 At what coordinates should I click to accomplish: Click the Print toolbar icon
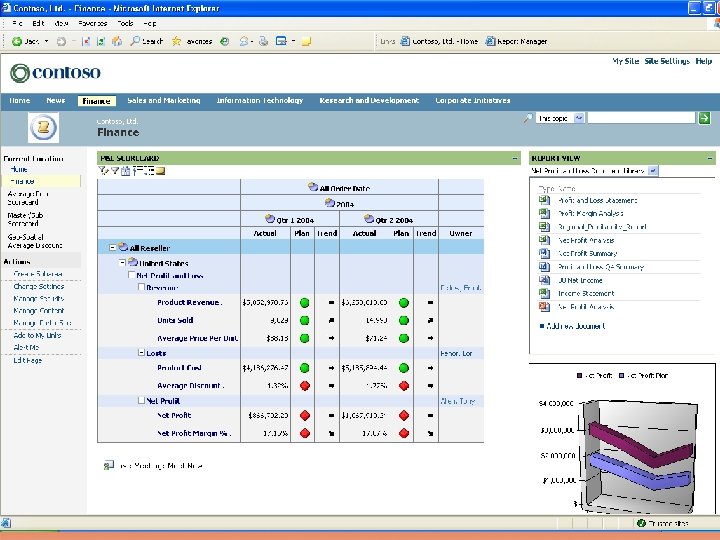pyautogui.click(x=263, y=41)
